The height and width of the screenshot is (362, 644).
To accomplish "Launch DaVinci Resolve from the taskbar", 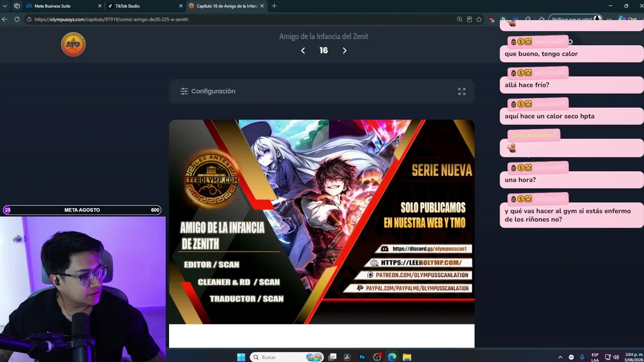I will tap(347, 357).
